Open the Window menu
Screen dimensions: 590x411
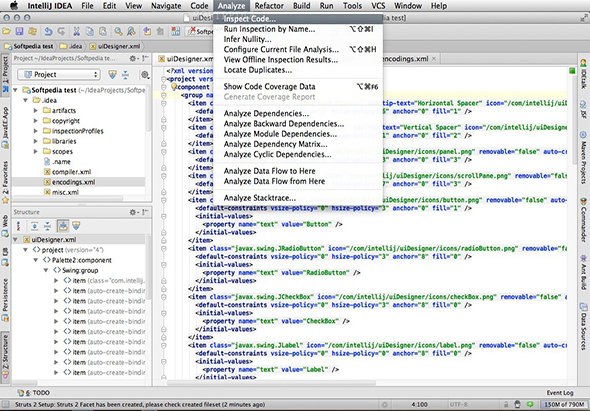408,6
